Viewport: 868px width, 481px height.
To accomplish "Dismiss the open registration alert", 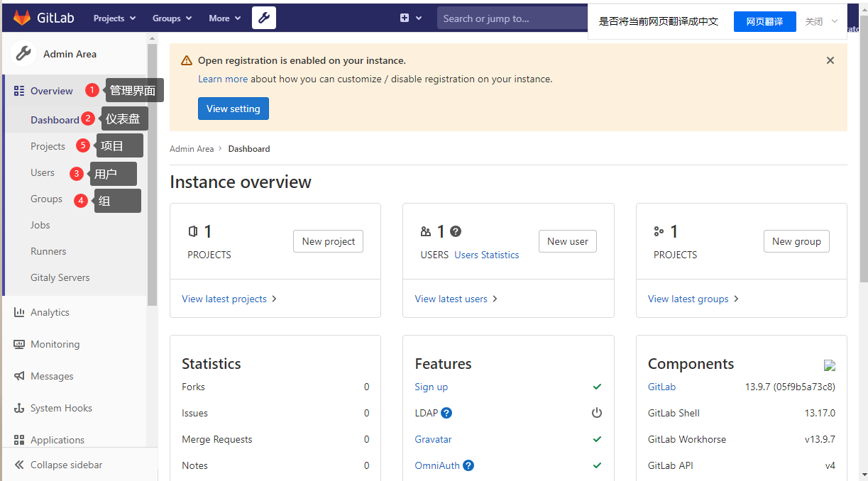I will [x=830, y=60].
